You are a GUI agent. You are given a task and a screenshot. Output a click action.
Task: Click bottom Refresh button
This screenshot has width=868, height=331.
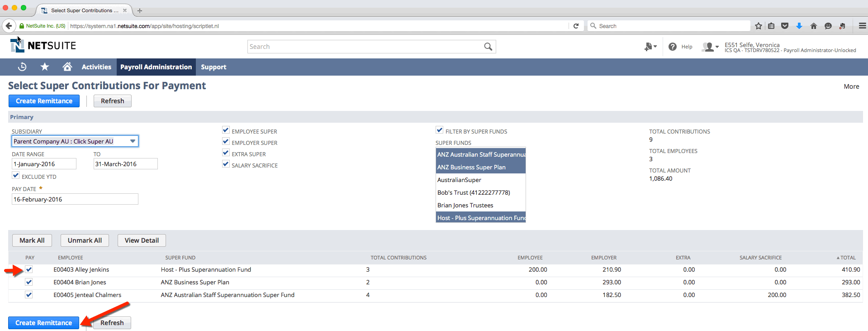112,323
